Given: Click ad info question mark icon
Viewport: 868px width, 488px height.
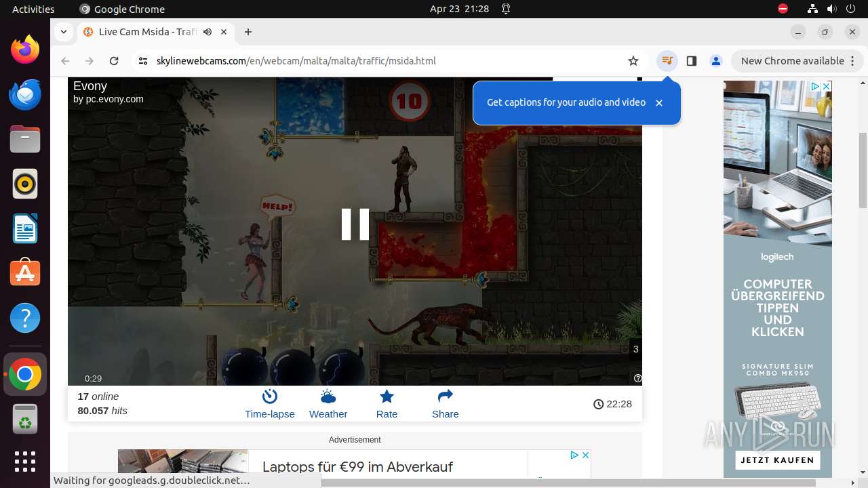Looking at the screenshot, I should tap(637, 378).
